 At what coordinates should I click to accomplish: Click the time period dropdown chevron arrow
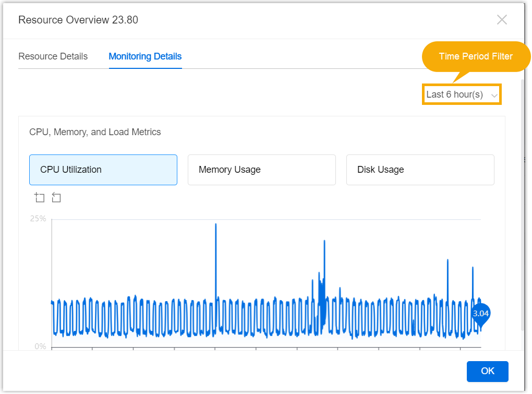coord(494,95)
